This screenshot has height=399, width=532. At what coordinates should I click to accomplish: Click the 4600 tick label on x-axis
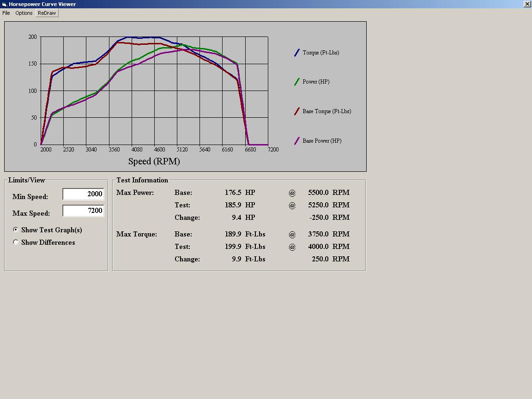point(159,150)
